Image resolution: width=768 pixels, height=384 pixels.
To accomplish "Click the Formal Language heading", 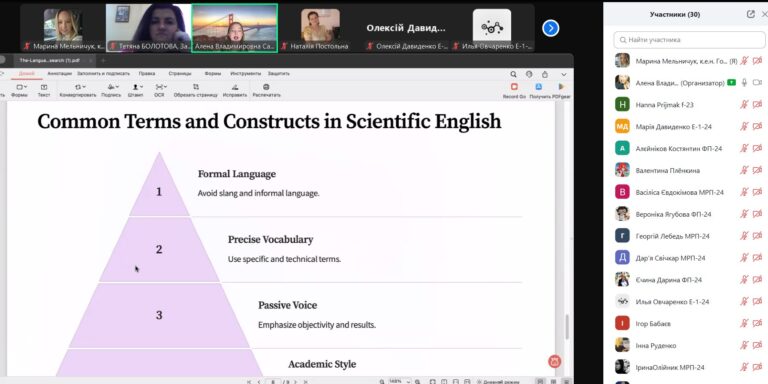I will (237, 174).
